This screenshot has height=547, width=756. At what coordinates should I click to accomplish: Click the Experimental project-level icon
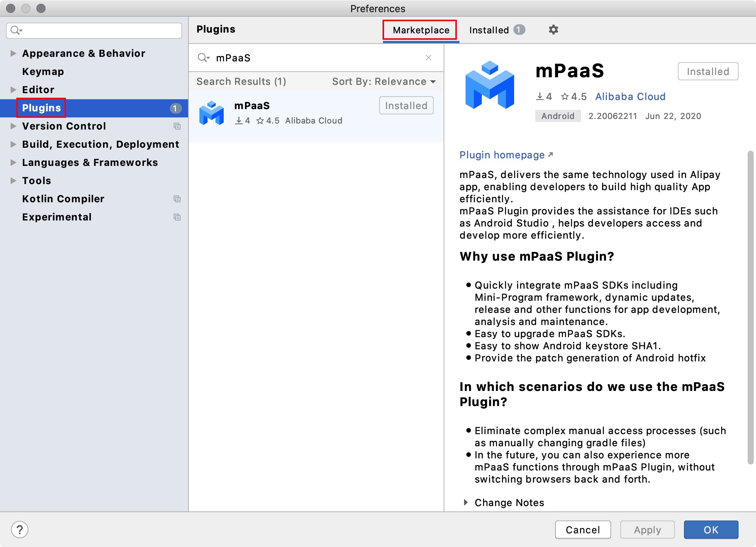177,217
